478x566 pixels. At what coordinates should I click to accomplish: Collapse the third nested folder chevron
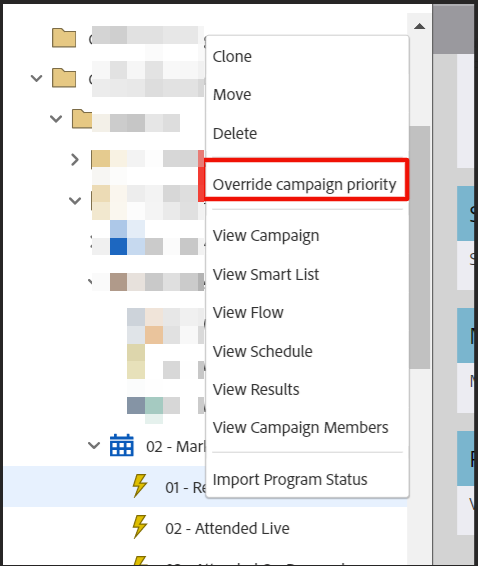coord(56,118)
